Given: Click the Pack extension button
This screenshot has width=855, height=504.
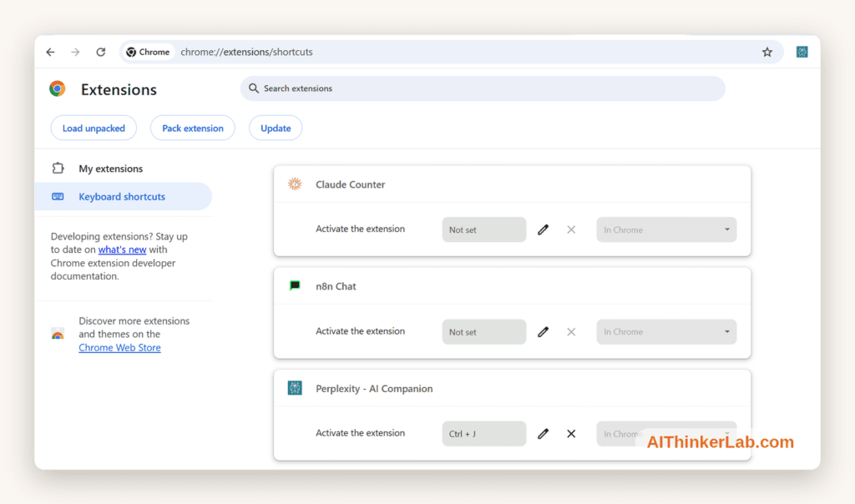Looking at the screenshot, I should [x=193, y=128].
